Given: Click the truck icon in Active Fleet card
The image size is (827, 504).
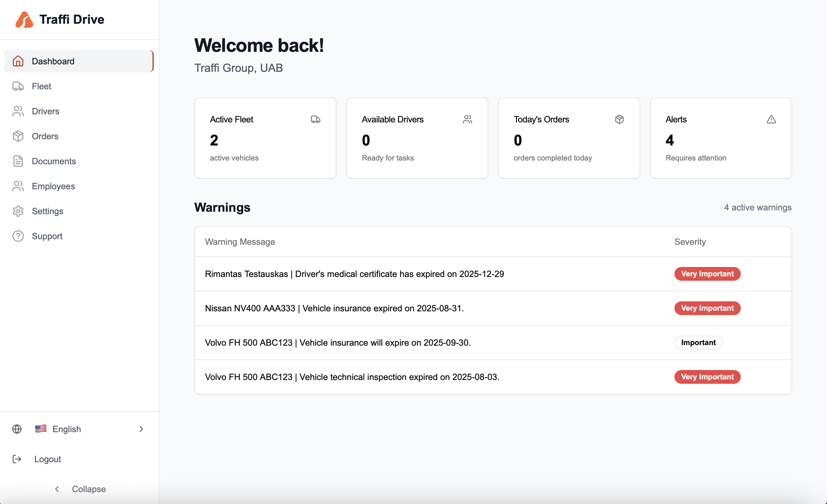Looking at the screenshot, I should tap(315, 119).
